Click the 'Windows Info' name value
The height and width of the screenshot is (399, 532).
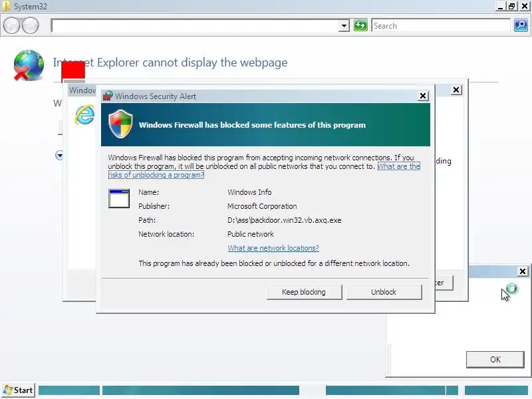(249, 192)
